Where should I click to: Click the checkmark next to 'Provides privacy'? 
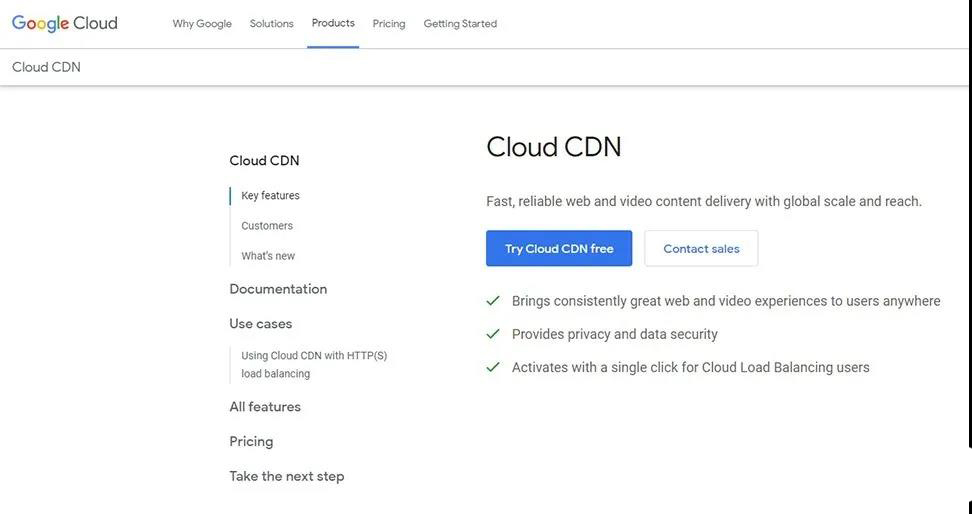pyautogui.click(x=493, y=334)
